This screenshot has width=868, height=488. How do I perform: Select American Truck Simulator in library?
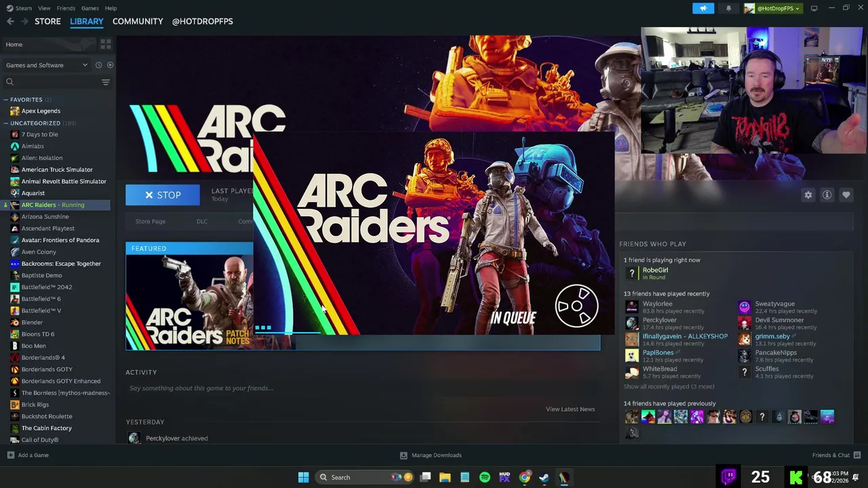click(57, 169)
